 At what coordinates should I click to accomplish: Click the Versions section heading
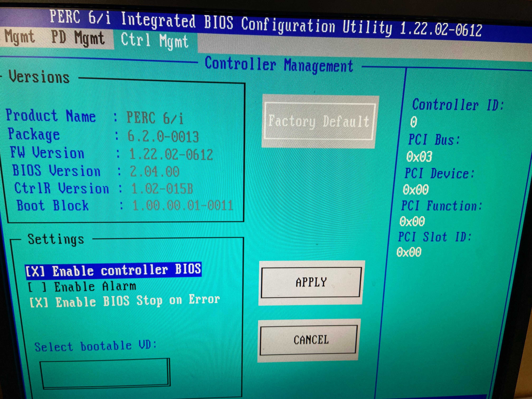(x=39, y=77)
